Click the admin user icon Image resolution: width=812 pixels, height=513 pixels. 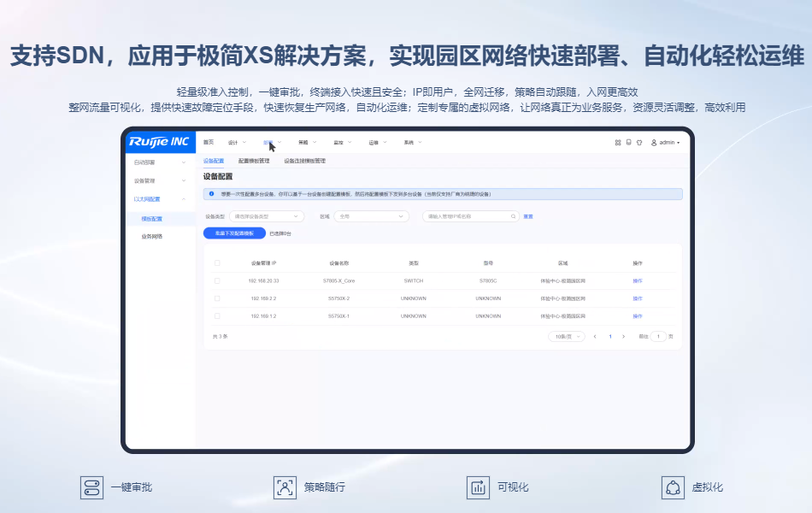coord(655,143)
